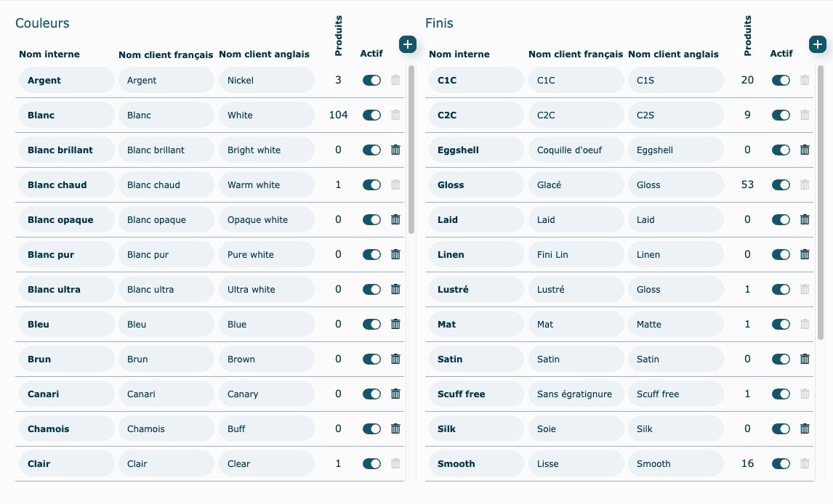833x504 pixels.
Task: Click the Scuff free English name field
Action: coord(676,394)
